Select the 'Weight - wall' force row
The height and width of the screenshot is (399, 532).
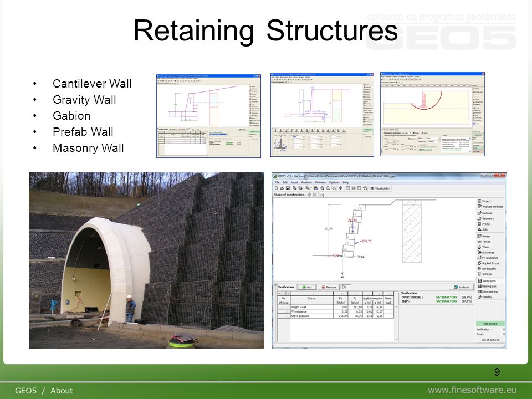coord(336,307)
